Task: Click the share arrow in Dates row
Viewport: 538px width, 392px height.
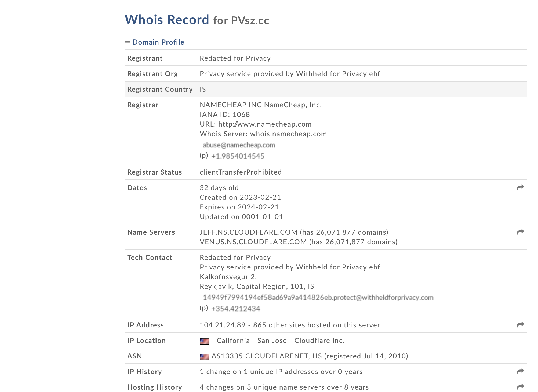Action: [520, 187]
